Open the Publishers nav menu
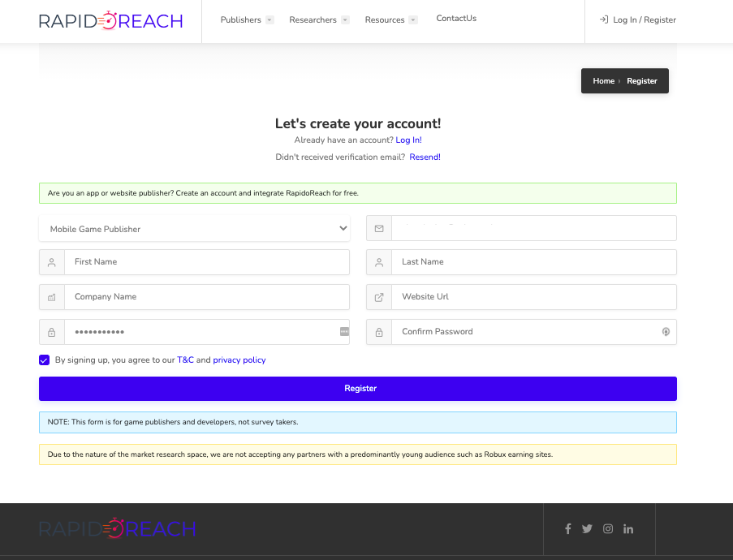The image size is (733, 560). tap(241, 19)
